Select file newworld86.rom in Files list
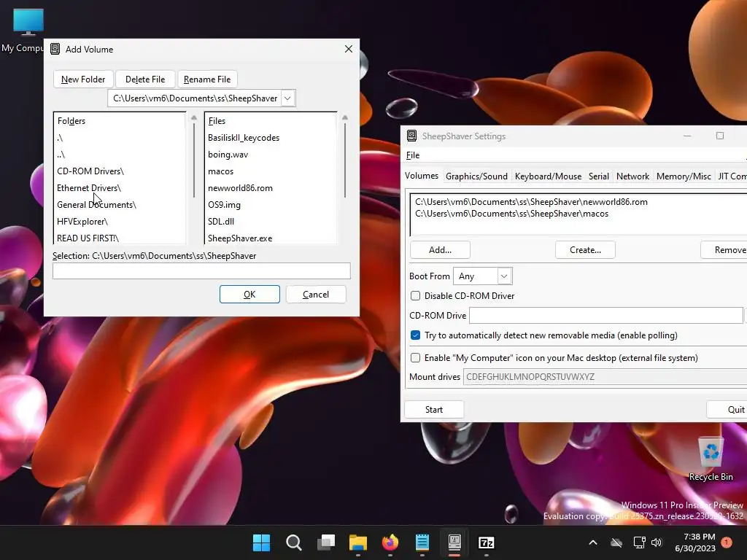This screenshot has width=747, height=560. (x=241, y=187)
